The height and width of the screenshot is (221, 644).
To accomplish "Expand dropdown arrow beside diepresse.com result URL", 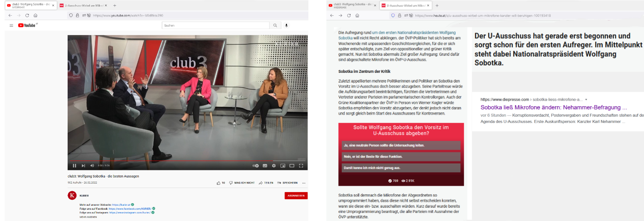I will 586,99.
